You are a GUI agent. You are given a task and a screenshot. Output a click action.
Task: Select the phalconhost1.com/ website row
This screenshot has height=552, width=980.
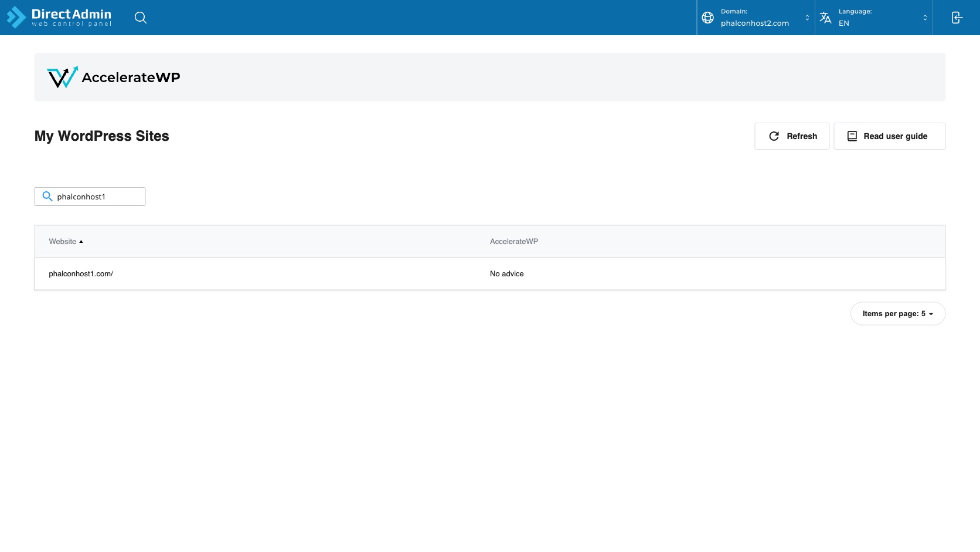point(490,274)
